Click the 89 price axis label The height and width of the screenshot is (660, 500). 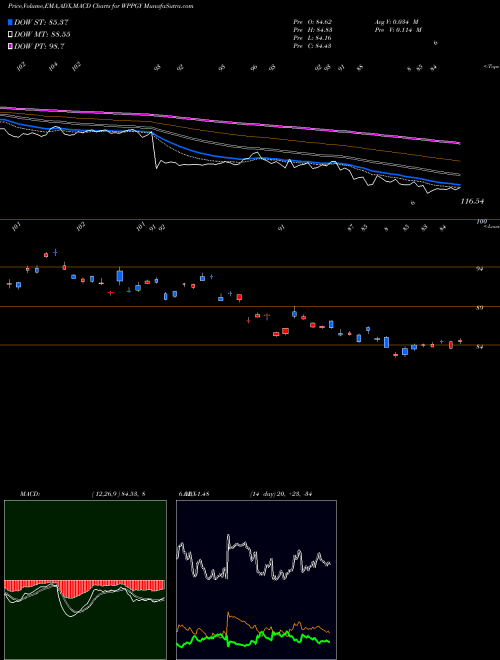(x=479, y=308)
